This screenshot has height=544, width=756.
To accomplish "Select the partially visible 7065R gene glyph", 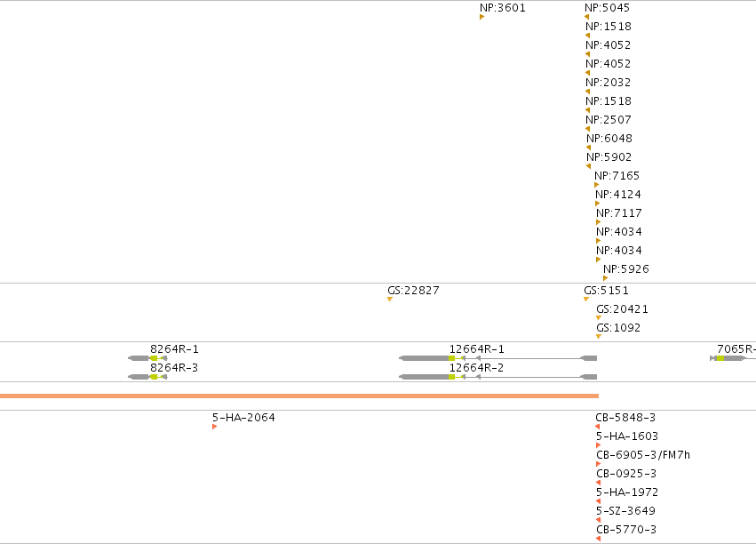I will click(733, 358).
